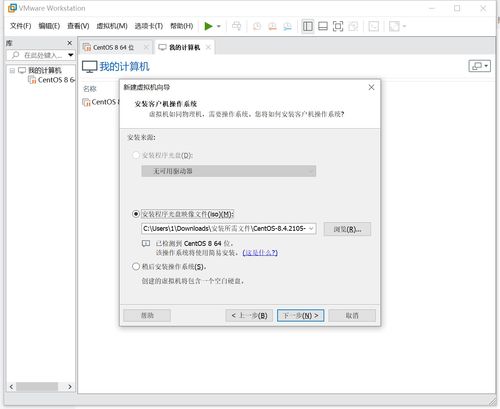Click the 名称 column header
Screen dimensions: 500x409
90,89
